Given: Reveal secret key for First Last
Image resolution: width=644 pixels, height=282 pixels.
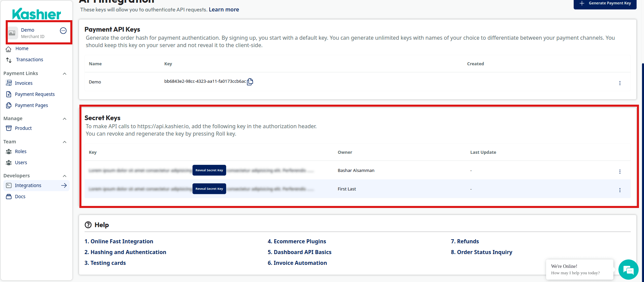Looking at the screenshot, I should pyautogui.click(x=209, y=189).
